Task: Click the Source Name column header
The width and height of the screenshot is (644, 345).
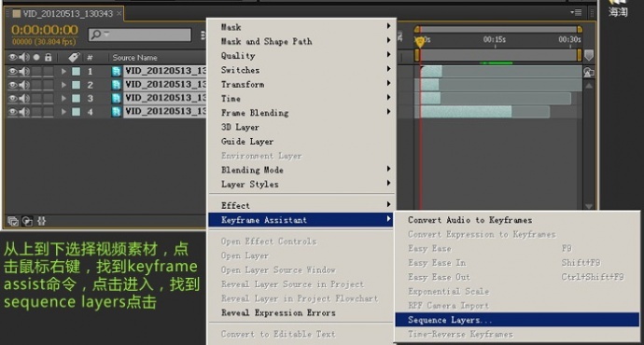Action: click(x=134, y=58)
